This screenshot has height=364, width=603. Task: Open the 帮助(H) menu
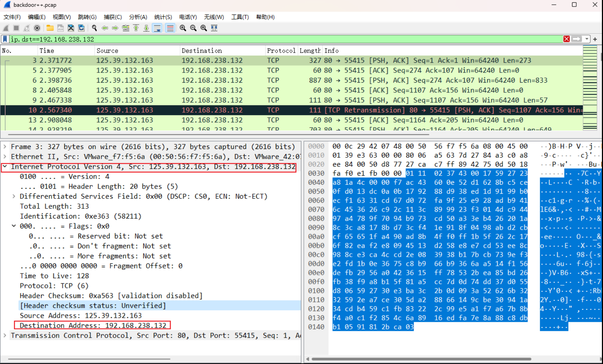(x=265, y=17)
